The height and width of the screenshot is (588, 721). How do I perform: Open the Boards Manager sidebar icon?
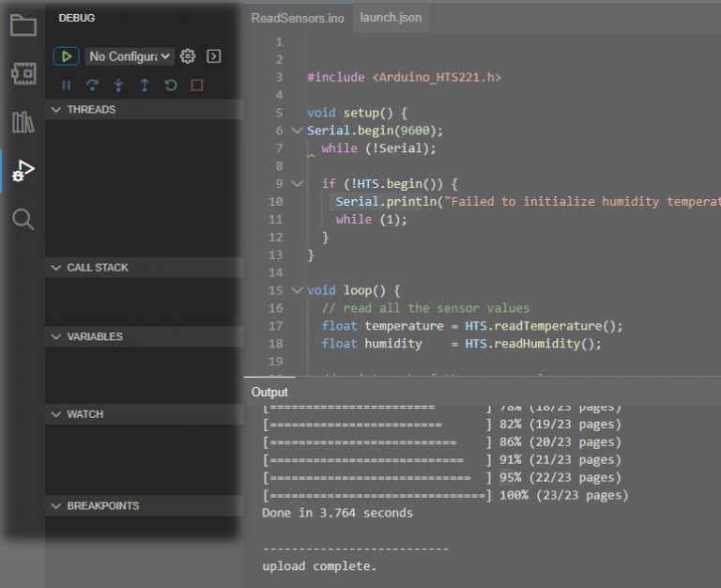point(23,73)
